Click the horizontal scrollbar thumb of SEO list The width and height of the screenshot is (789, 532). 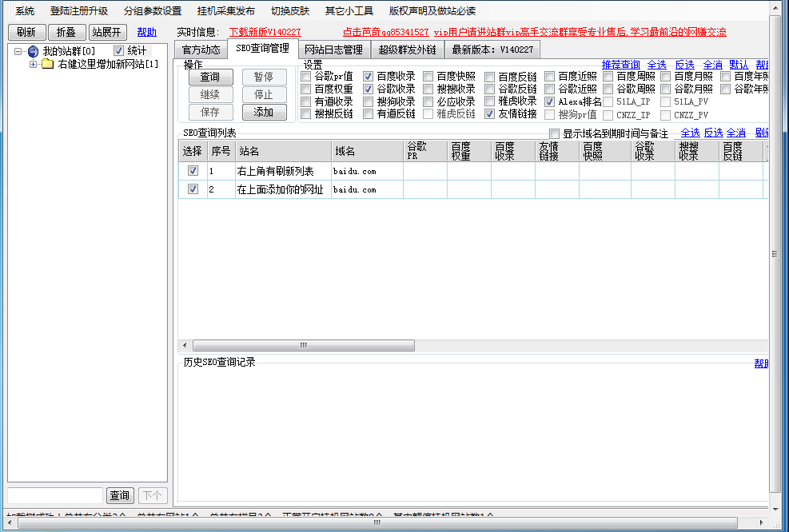[x=304, y=345]
